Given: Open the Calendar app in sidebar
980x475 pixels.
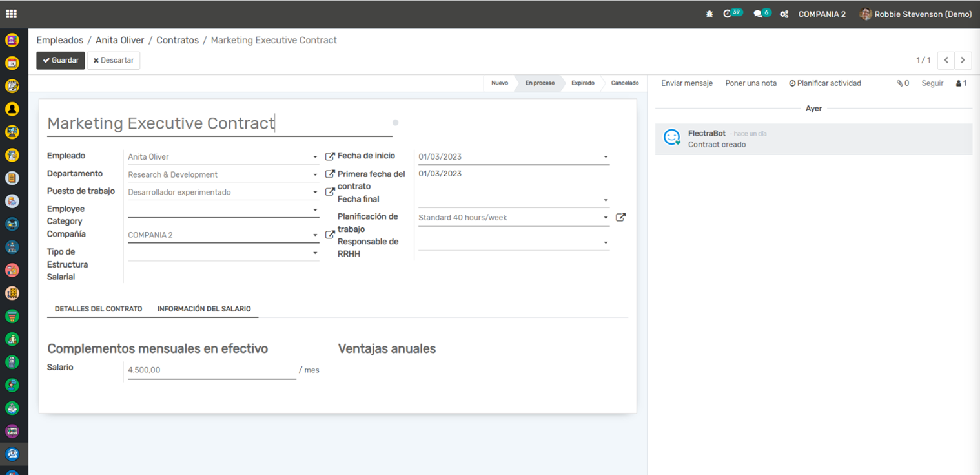Looking at the screenshot, I should pos(12,63).
